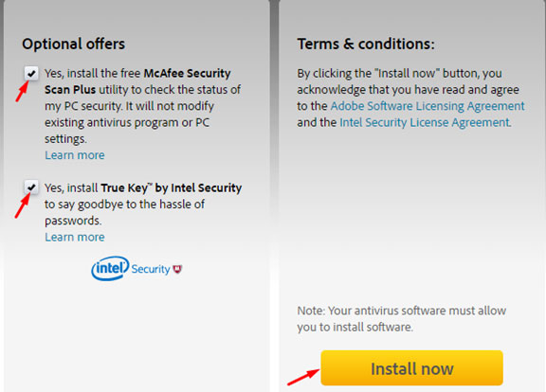The width and height of the screenshot is (546, 392).
Task: Click red arrow pointing at McAfee checkbox
Action: pyautogui.click(x=22, y=91)
